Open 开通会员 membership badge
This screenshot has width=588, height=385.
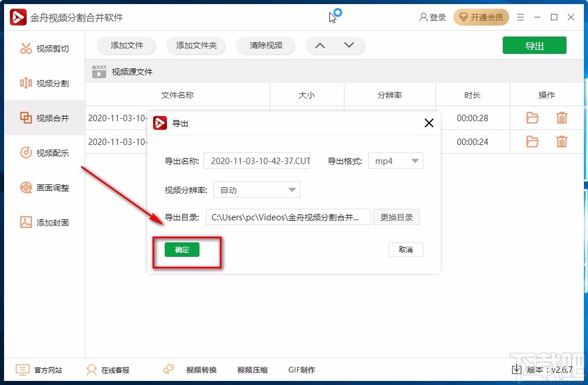pos(481,17)
